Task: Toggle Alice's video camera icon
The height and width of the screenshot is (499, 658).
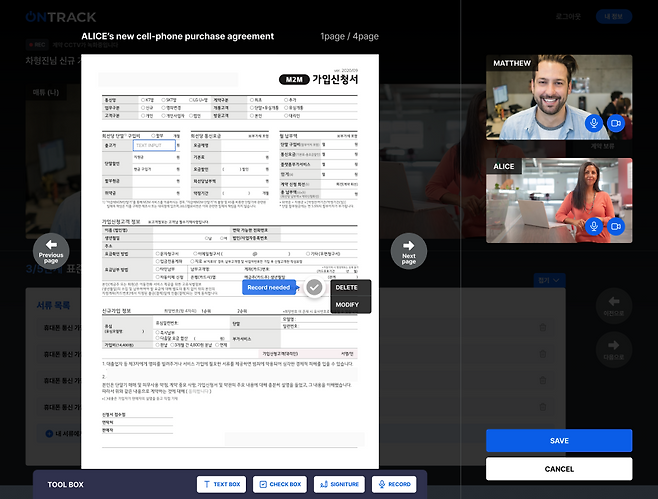Action: [x=616, y=227]
